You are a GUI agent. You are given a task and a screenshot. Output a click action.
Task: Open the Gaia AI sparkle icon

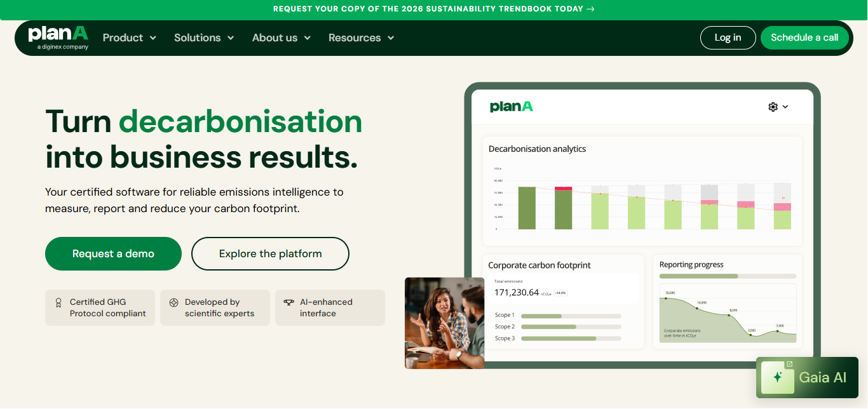[777, 377]
